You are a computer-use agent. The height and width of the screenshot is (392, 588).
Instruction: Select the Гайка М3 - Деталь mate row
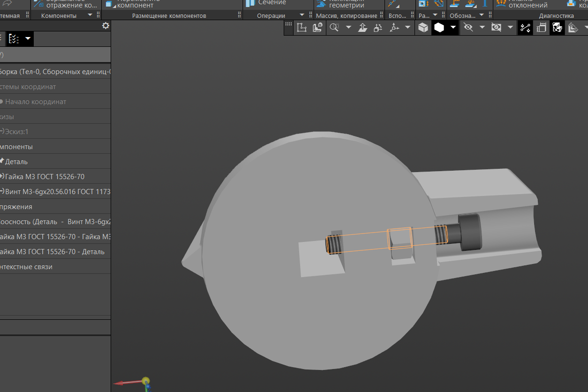click(x=55, y=252)
